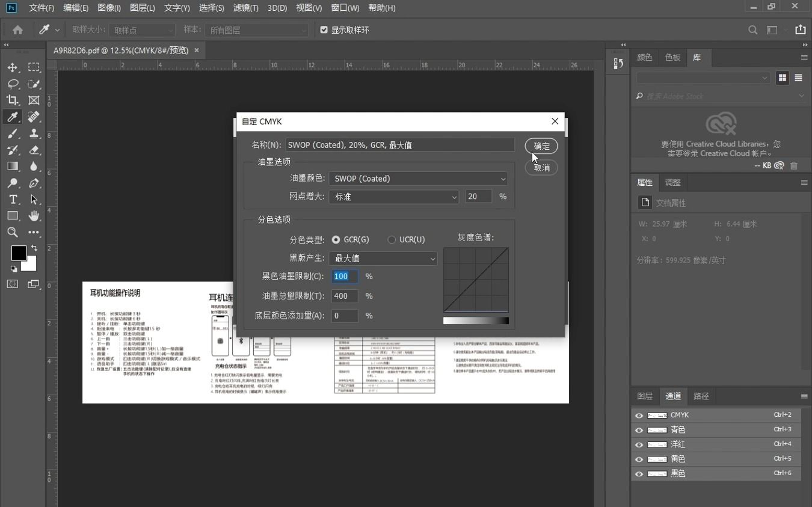Select the Quick Selection tool
This screenshot has height=507, width=812.
pyautogui.click(x=34, y=84)
